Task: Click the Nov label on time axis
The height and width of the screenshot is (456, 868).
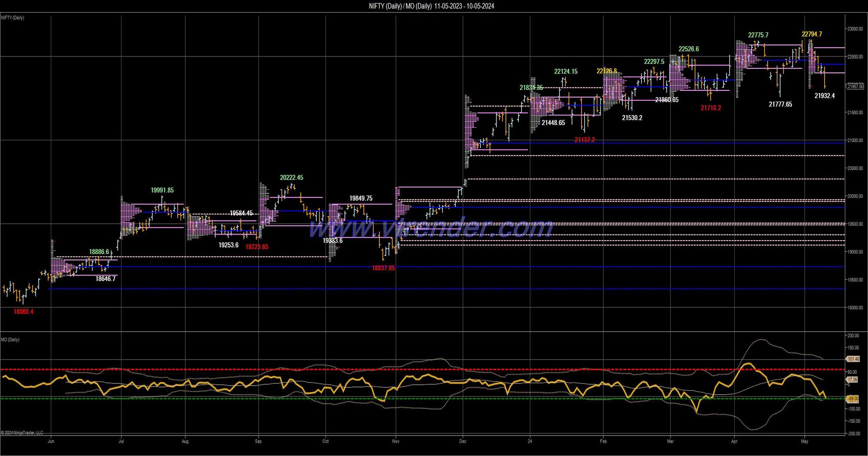Action: click(x=396, y=441)
